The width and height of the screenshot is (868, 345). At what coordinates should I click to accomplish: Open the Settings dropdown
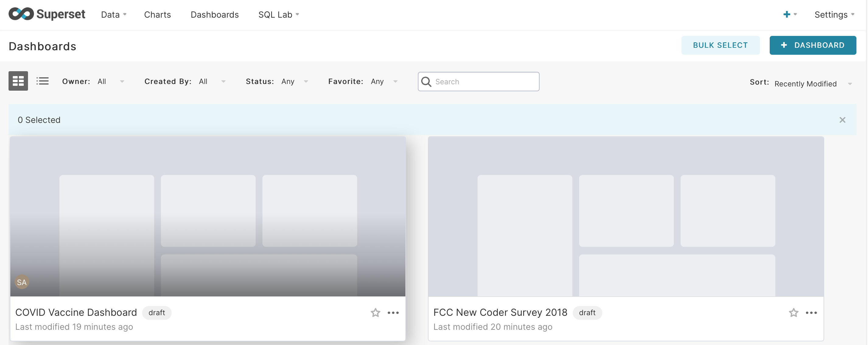pos(834,15)
